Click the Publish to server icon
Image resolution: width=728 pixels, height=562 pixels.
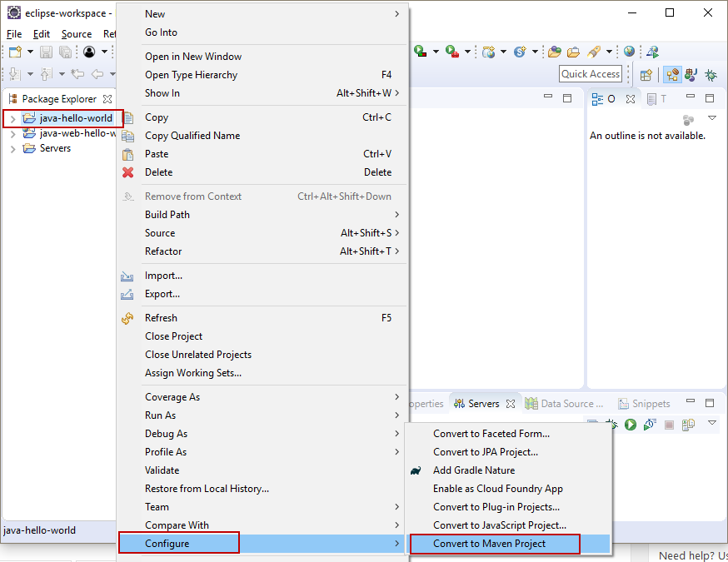tap(688, 425)
